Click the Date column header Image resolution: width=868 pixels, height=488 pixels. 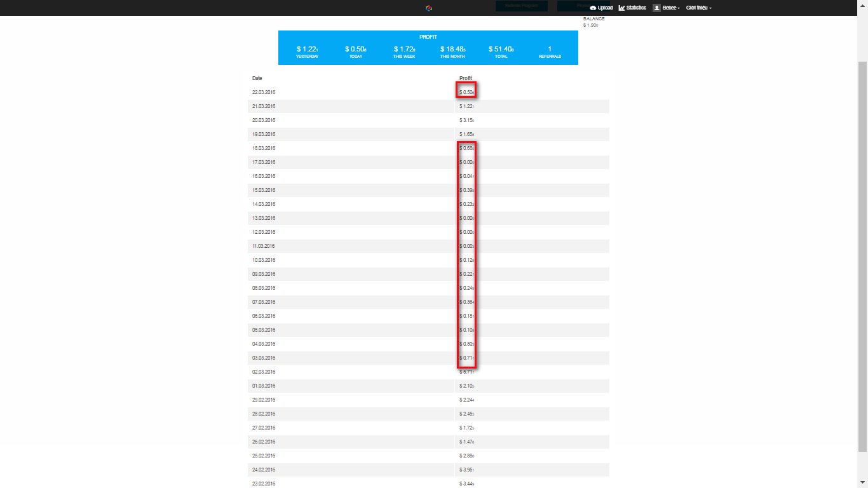click(257, 78)
